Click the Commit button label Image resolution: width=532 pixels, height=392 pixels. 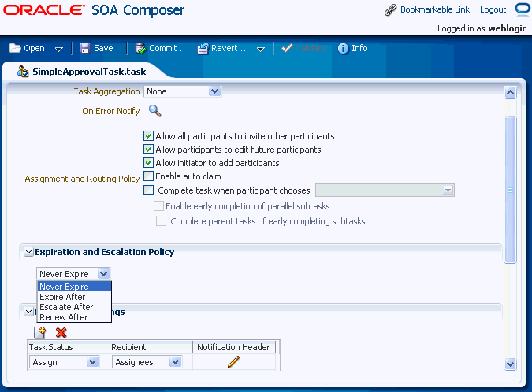(x=167, y=48)
